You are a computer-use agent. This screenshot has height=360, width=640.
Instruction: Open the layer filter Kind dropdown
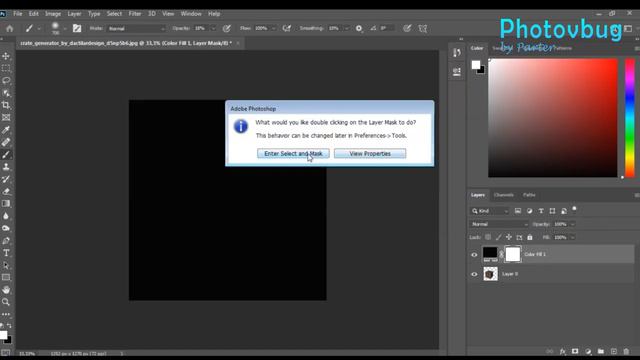tap(490, 211)
